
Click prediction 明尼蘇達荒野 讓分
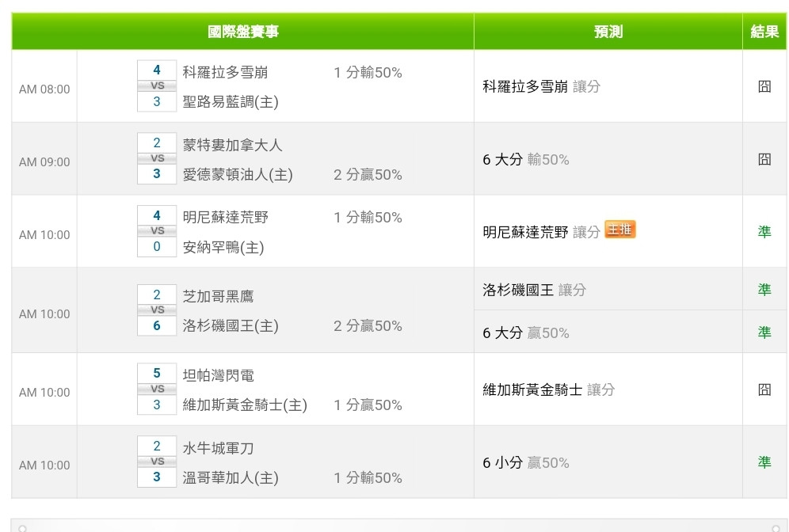pyautogui.click(x=541, y=232)
